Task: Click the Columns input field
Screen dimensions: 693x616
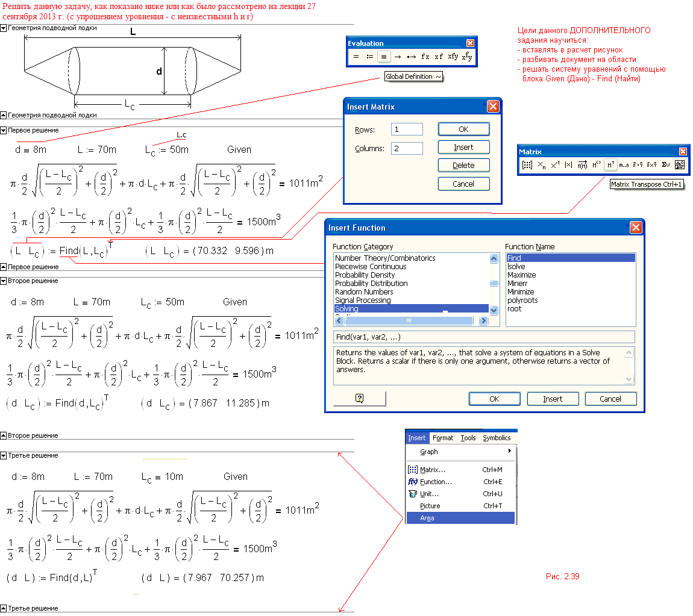Action: 407,148
